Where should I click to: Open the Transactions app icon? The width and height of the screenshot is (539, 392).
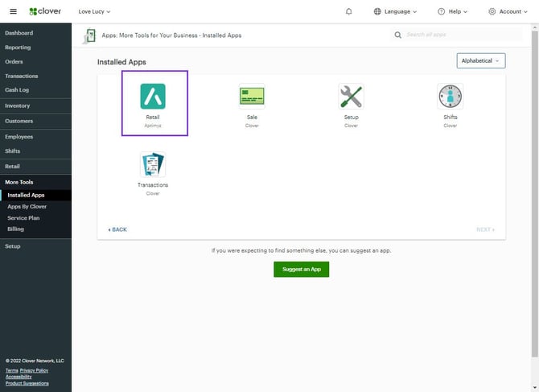(x=153, y=164)
